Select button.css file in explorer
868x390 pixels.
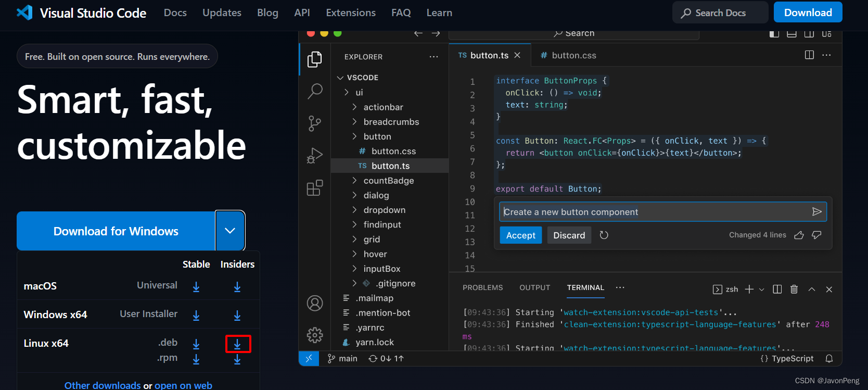pyautogui.click(x=390, y=151)
